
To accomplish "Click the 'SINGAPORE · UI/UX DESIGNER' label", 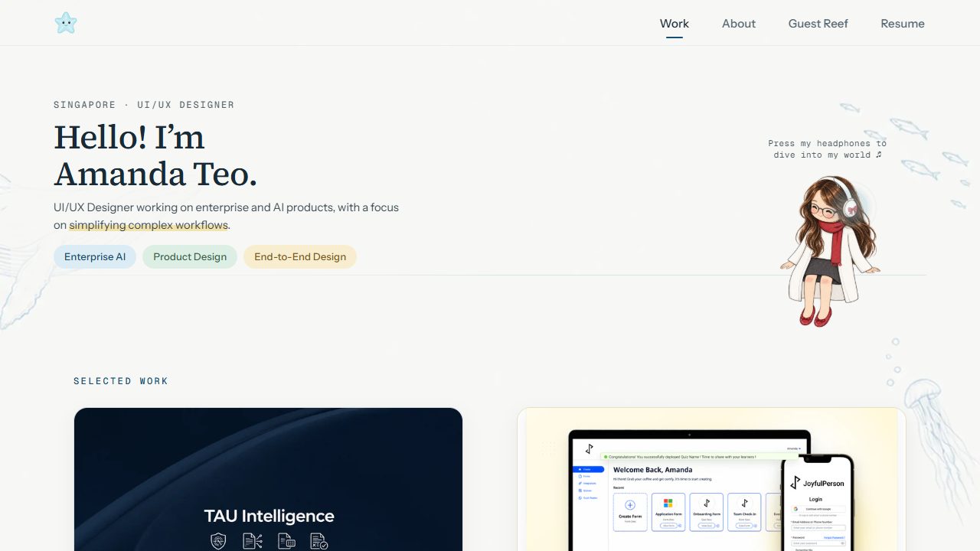I will [x=144, y=105].
